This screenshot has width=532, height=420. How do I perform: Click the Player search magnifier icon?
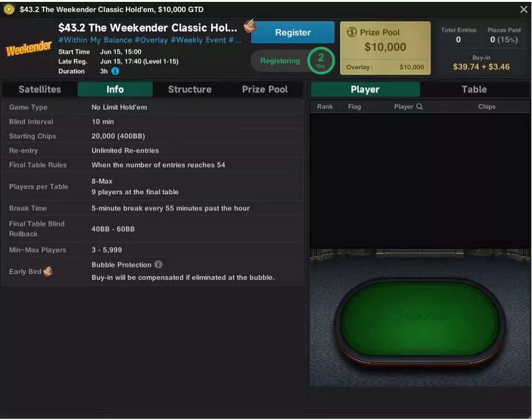pos(420,106)
